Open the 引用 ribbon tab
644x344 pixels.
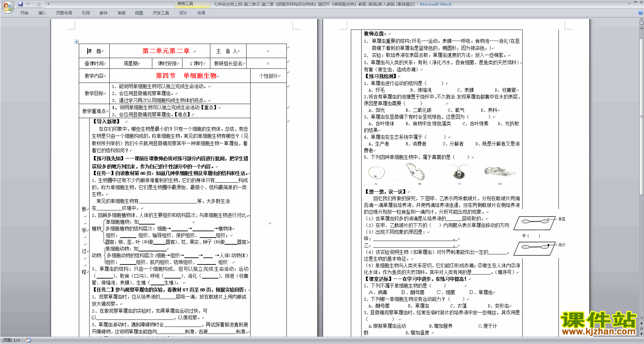86,13
